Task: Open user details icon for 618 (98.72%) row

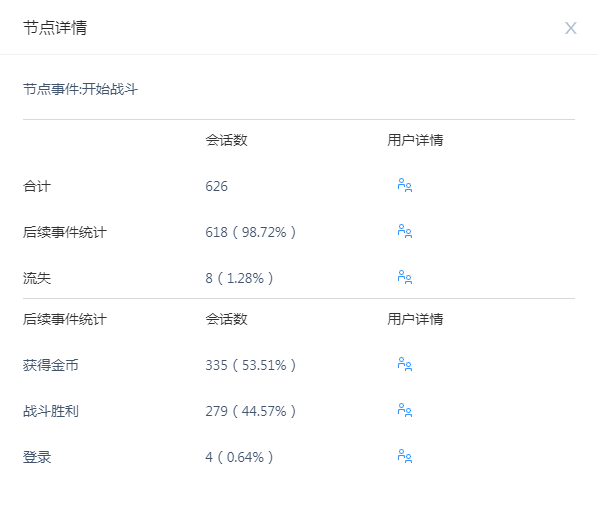Action: [405, 231]
